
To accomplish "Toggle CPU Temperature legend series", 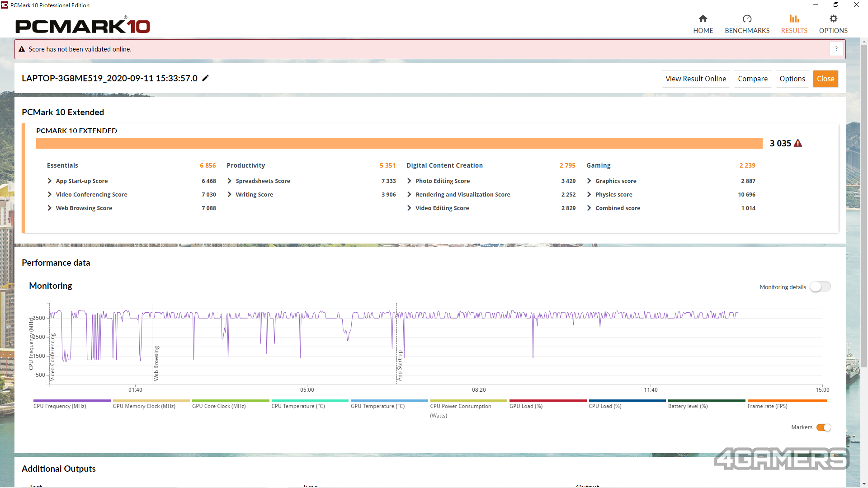I will [310, 404].
